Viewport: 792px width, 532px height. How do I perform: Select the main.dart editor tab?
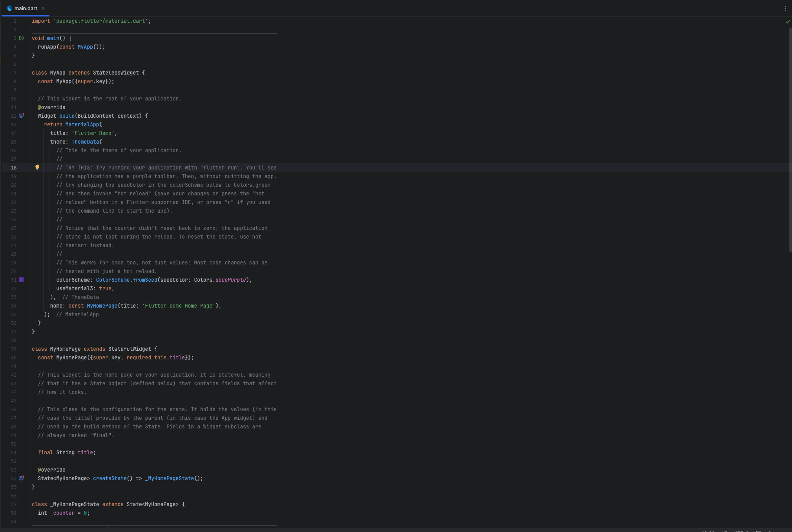26,8
